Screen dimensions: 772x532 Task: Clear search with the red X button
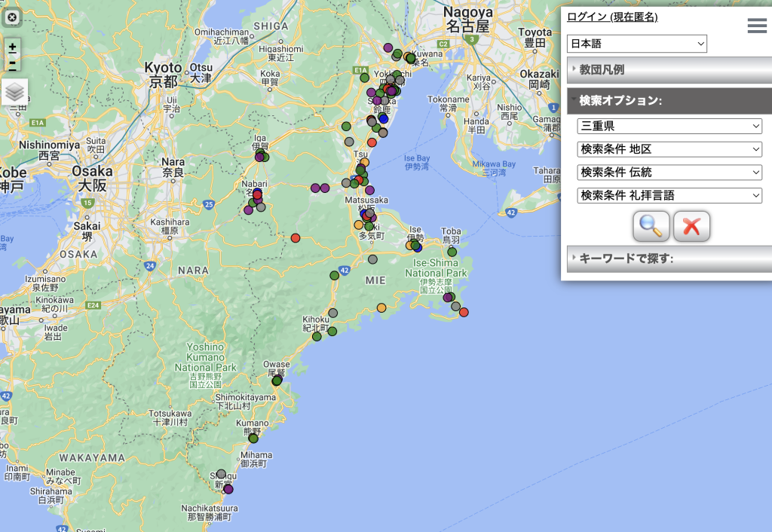point(691,226)
